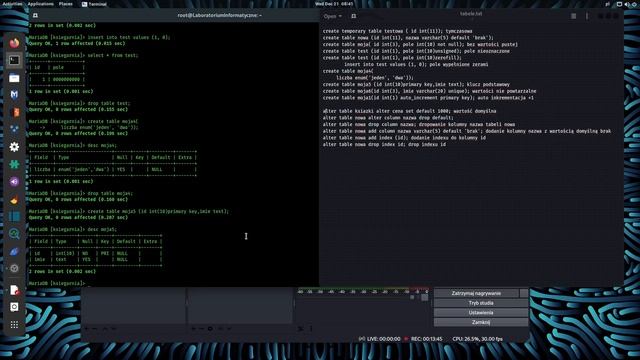Open the Activities overview
Image resolution: width=640 pixels, height=360 pixels.
pos(12,4)
